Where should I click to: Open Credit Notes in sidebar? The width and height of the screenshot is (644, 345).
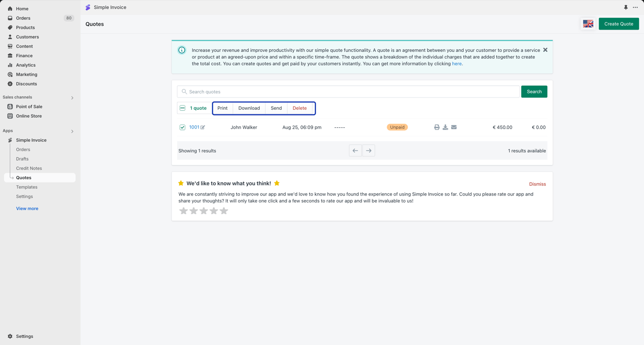coord(29,168)
